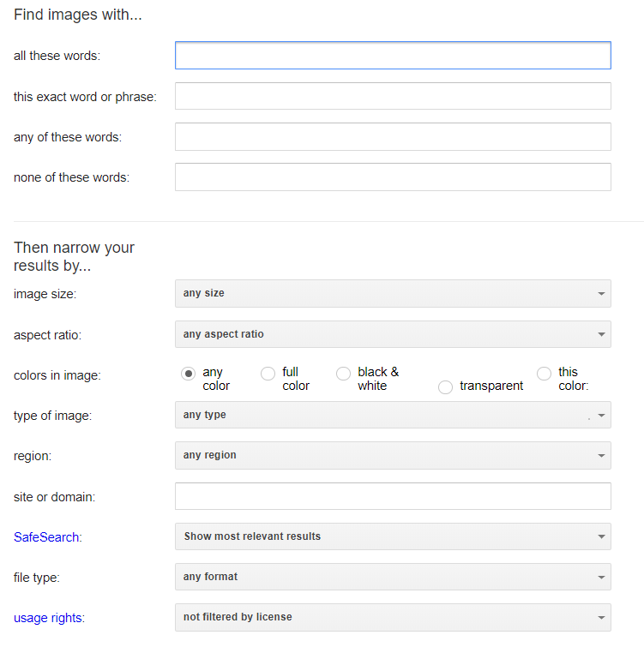Select the 'transparent' color option
The height and width of the screenshot is (647, 644).
pyautogui.click(x=445, y=387)
